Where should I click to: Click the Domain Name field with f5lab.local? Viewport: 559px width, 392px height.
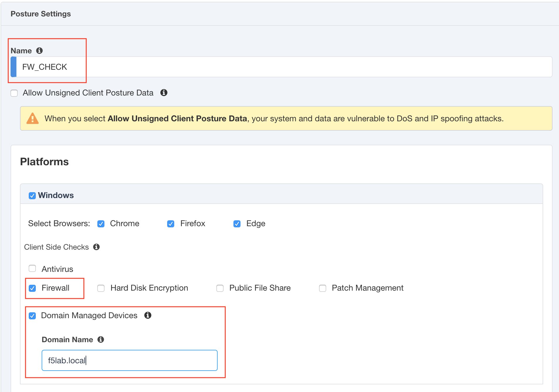tap(130, 360)
